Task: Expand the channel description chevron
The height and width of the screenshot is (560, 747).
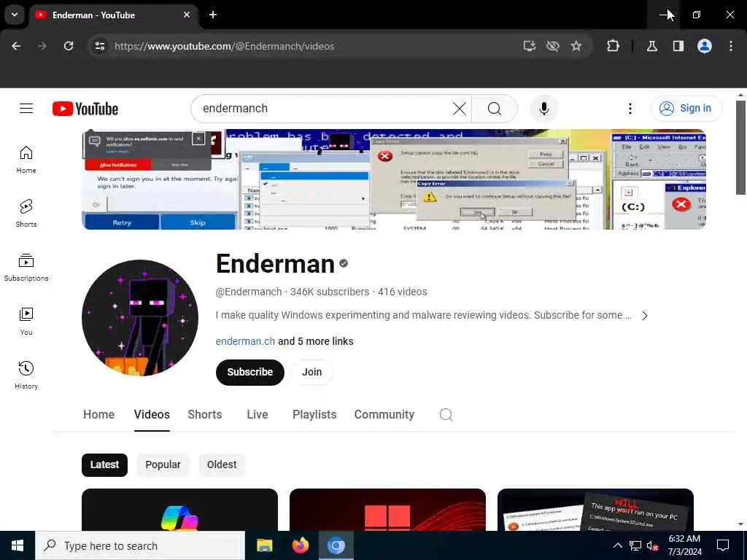Action: pyautogui.click(x=645, y=316)
